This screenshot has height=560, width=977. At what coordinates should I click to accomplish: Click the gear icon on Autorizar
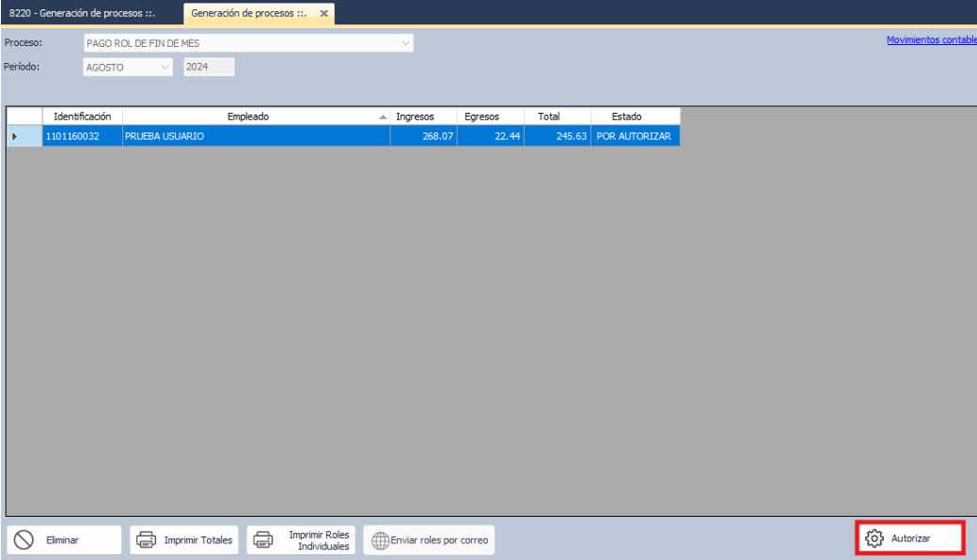(x=875, y=538)
